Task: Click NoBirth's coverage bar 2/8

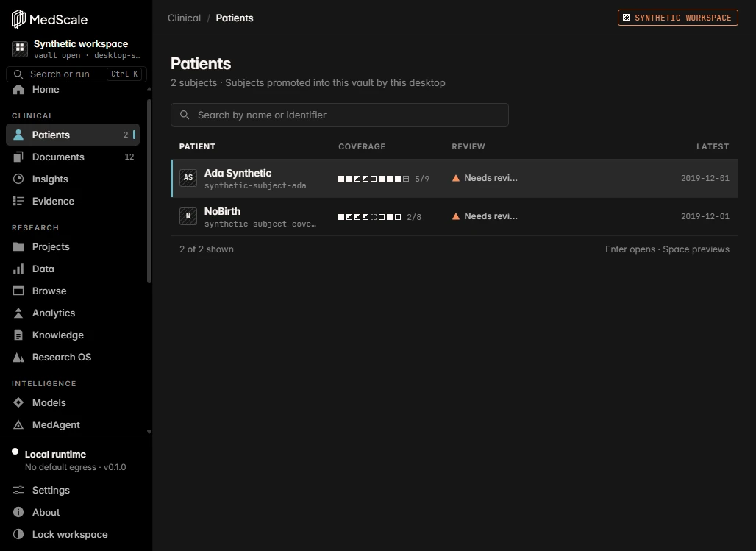Action: click(379, 217)
